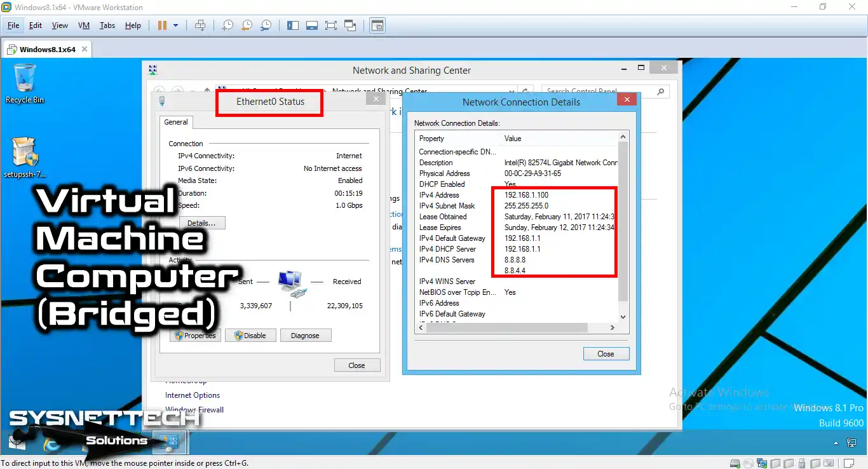This screenshot has width=868, height=469.
Task: Select the setupssh desktop installer icon
Action: pyautogui.click(x=25, y=158)
